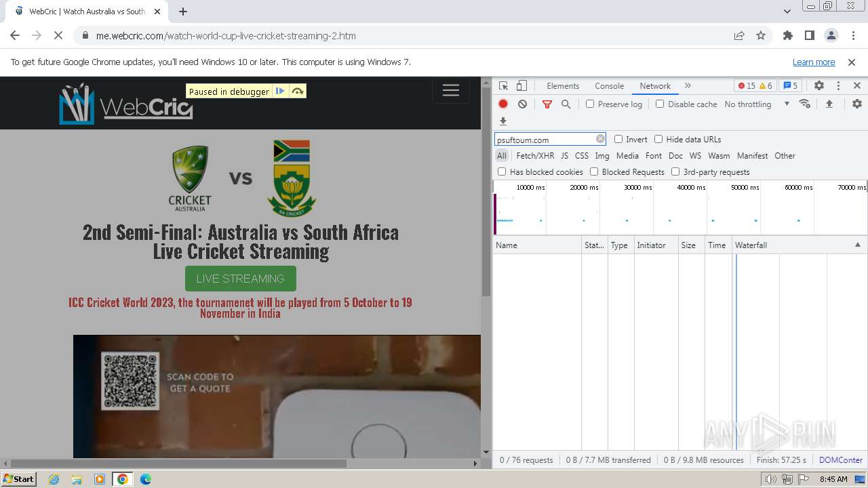868x488 pixels.
Task: Open Windows Start menu
Action: coord(19,479)
